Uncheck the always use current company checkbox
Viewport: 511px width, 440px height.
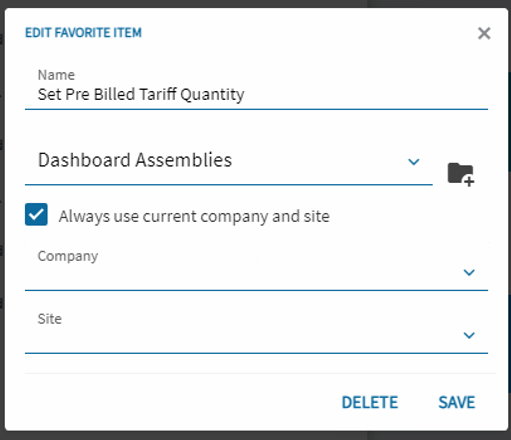click(36, 214)
